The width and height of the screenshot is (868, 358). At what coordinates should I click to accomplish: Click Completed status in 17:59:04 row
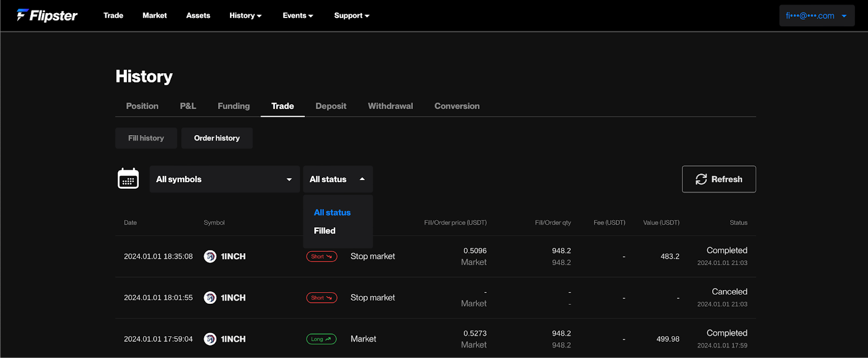(727, 333)
